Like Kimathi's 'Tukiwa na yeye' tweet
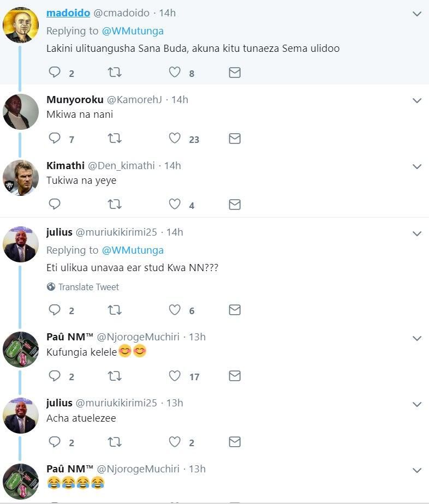 coord(175,205)
